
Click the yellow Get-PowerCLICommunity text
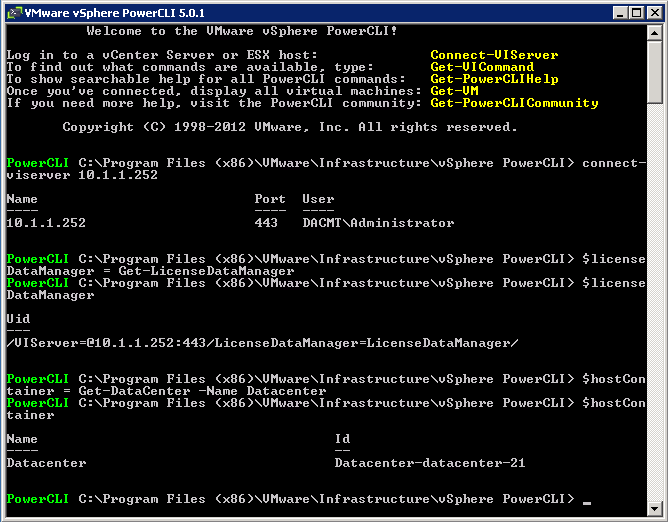(514, 103)
